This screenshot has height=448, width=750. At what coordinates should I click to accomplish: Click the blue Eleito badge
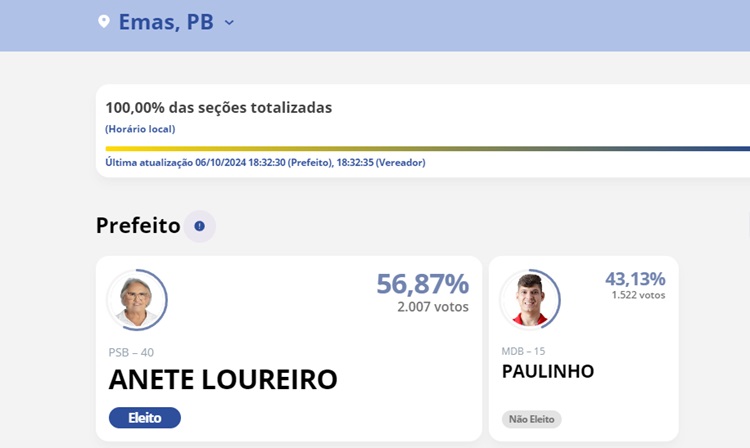point(144,418)
